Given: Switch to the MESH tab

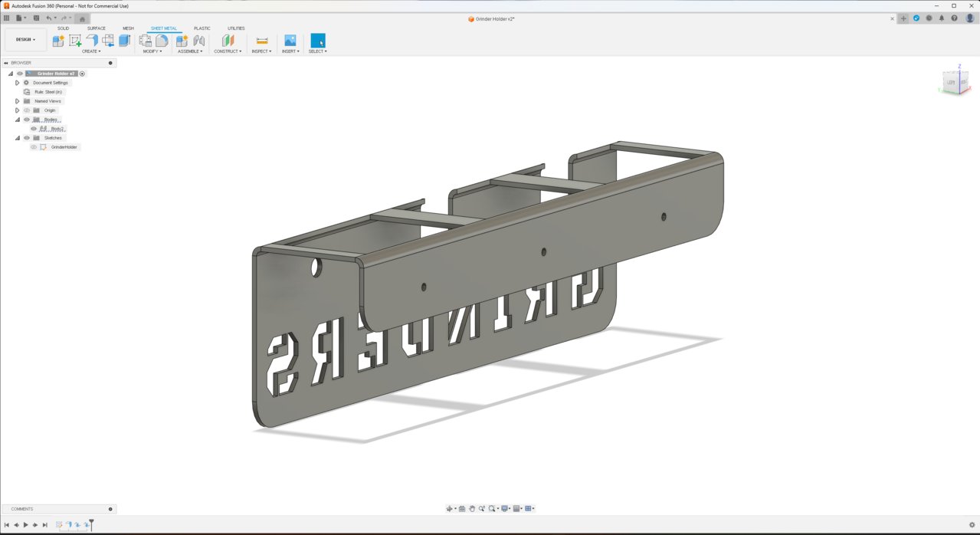Looking at the screenshot, I should coord(128,28).
